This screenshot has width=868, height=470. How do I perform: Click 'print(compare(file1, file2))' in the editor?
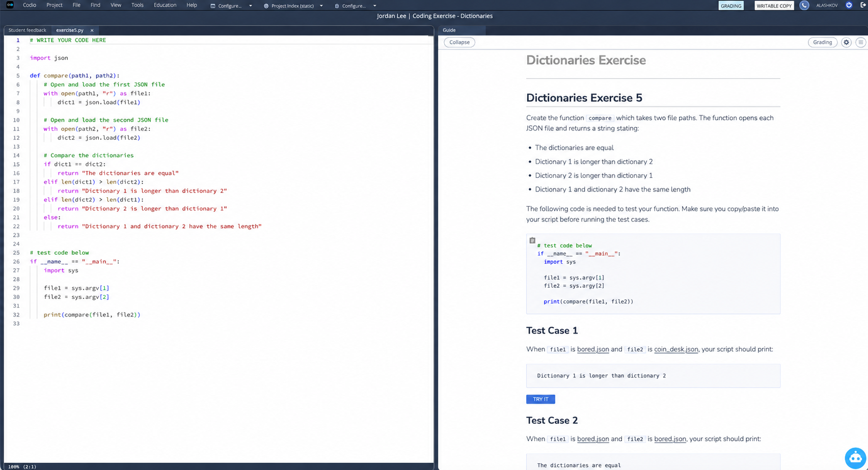[x=92, y=315]
